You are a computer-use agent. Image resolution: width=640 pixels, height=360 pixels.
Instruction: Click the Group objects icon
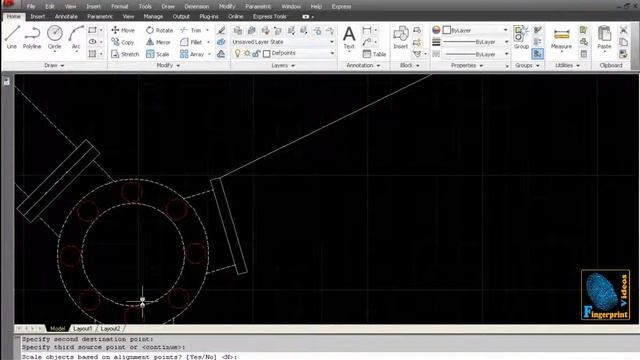click(x=521, y=37)
